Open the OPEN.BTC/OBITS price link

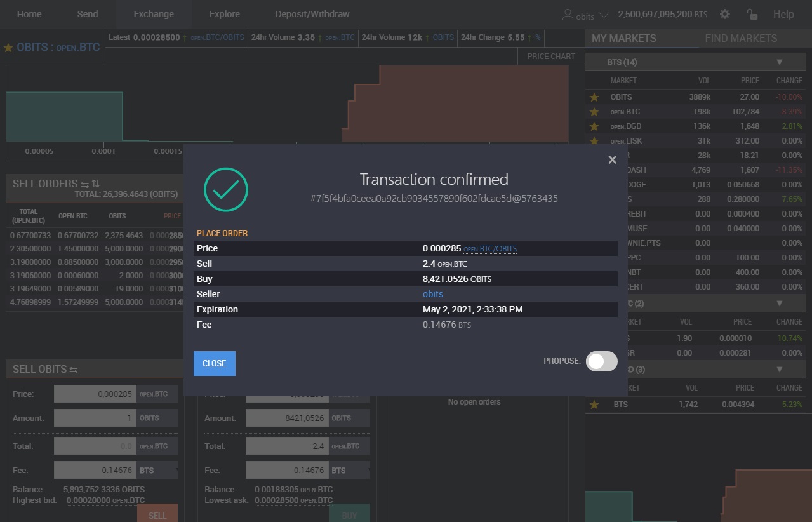[x=490, y=249]
